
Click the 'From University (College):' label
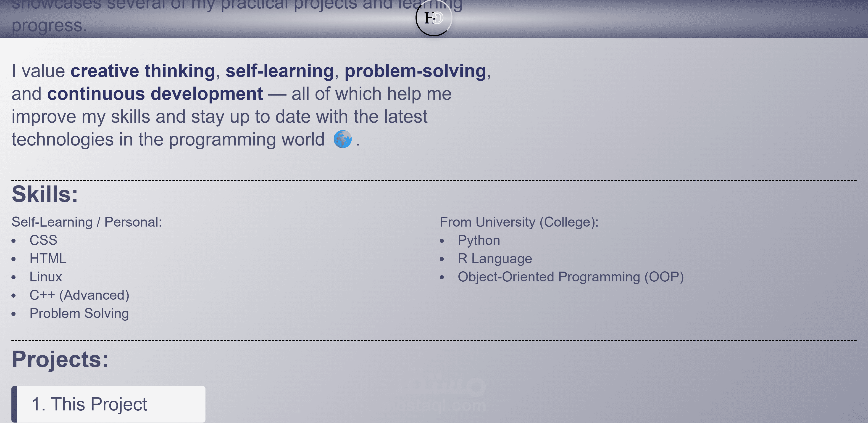(x=519, y=222)
